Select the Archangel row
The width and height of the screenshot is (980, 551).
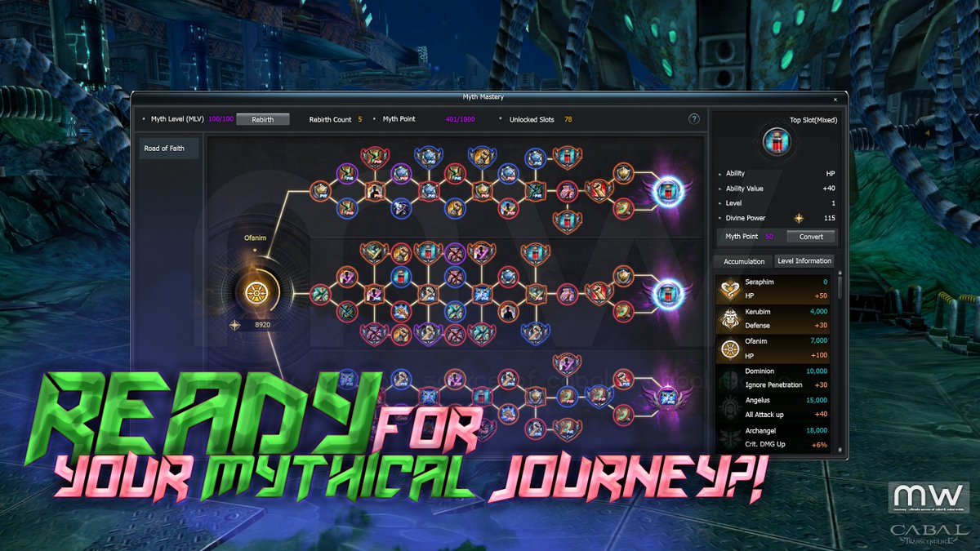(773, 438)
